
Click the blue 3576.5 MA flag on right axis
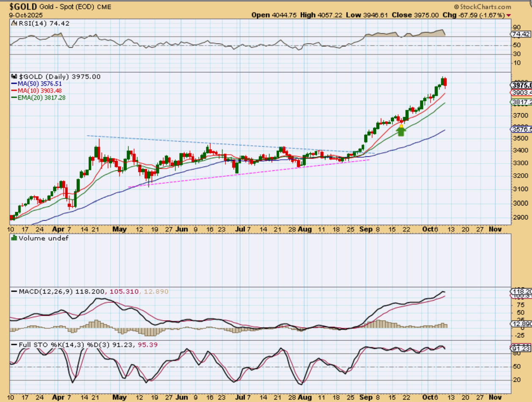521,129
